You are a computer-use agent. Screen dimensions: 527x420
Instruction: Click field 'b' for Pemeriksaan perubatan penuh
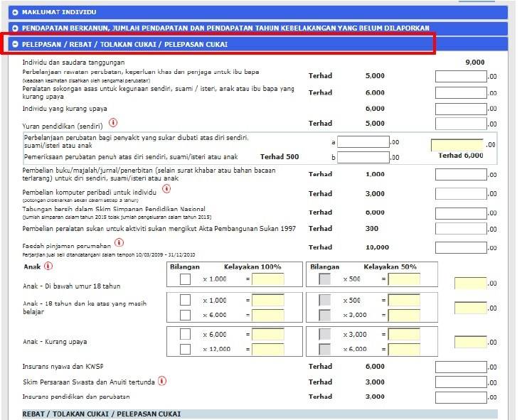(x=363, y=157)
